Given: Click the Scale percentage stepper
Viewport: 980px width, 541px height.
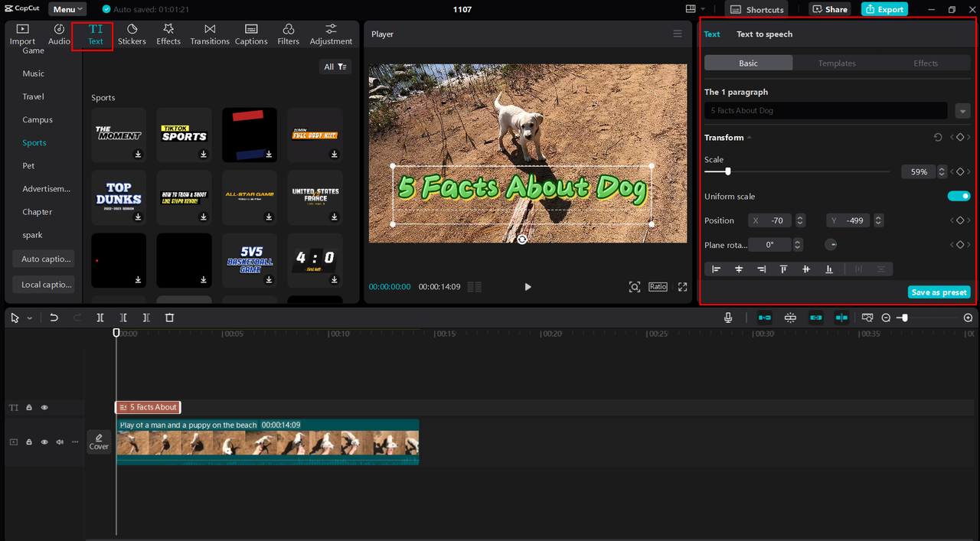Looking at the screenshot, I should click(x=942, y=172).
